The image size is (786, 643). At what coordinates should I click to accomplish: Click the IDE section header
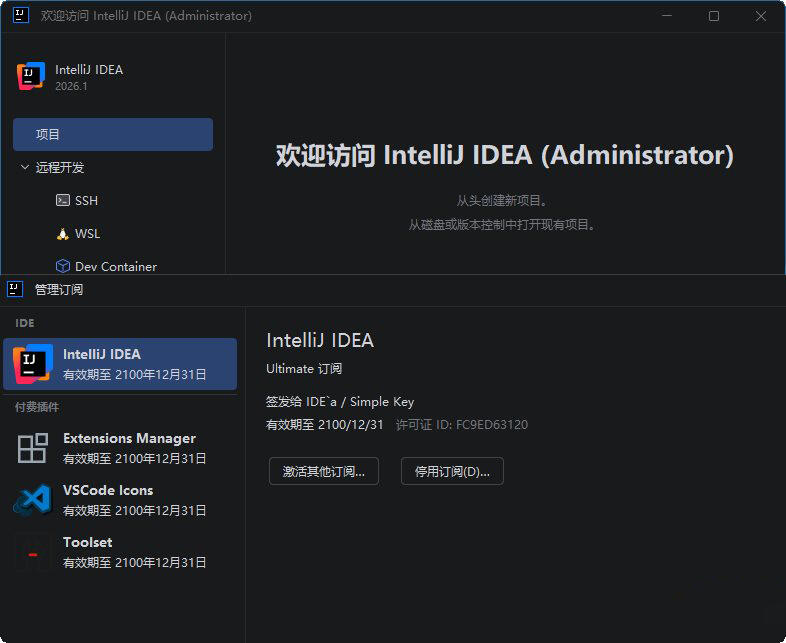(x=25, y=323)
